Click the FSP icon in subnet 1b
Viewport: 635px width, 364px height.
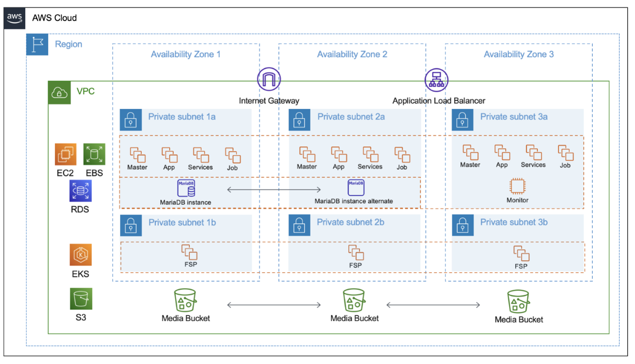[189, 253]
